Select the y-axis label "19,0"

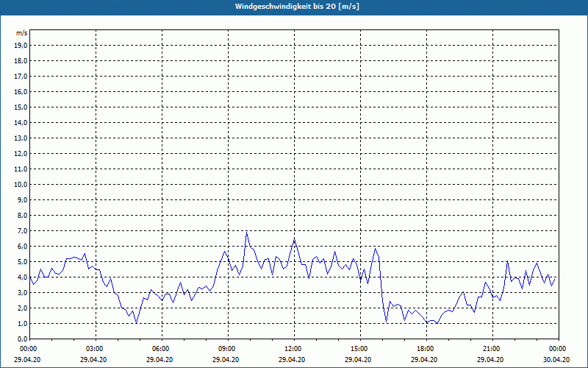21,46
